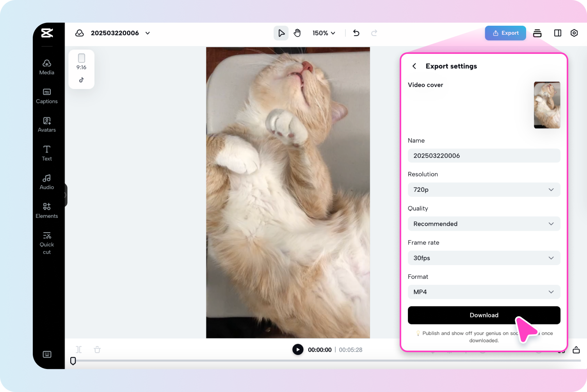Click the undo arrow in the toolbar
Screen dimensions: 587x392
coord(356,33)
